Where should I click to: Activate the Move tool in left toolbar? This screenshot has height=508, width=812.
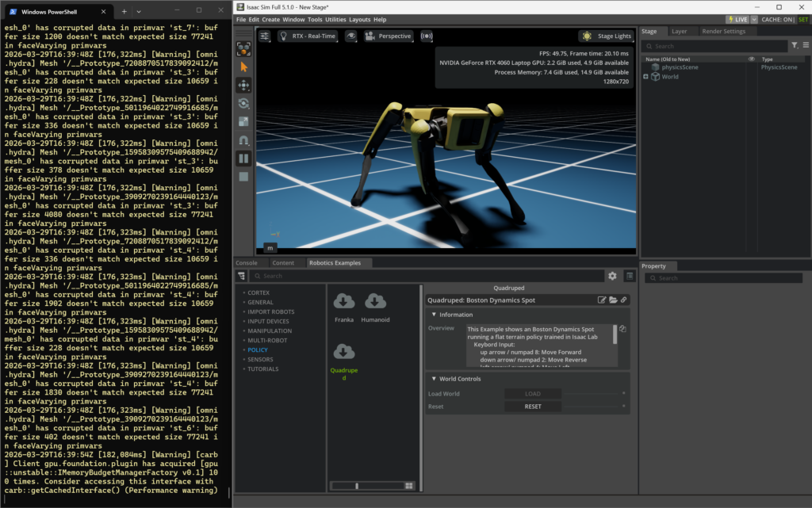click(243, 85)
